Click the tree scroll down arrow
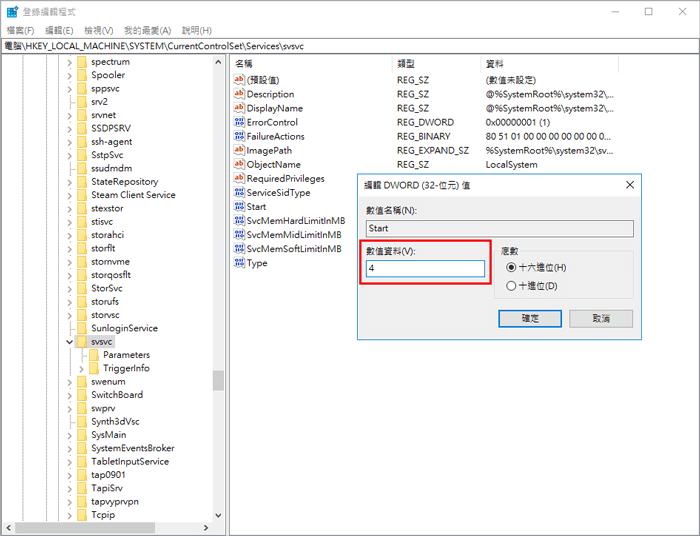Screen dimensions: 700x536 pyautogui.click(x=218, y=515)
